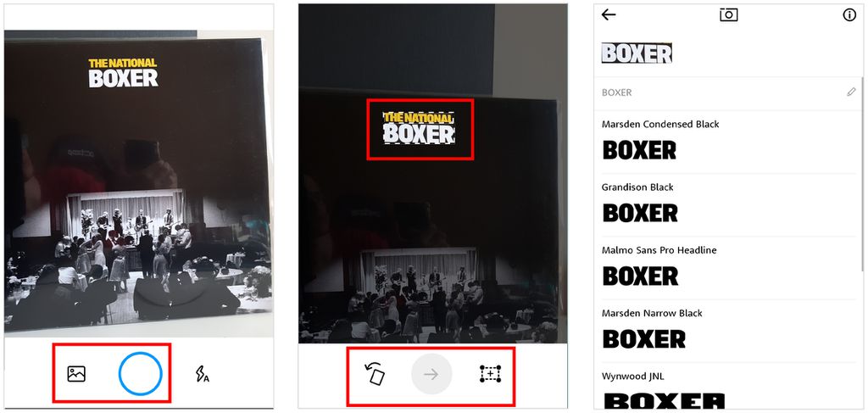Tap the blue circular shutter button
The height and width of the screenshot is (413, 868).
[x=141, y=374]
